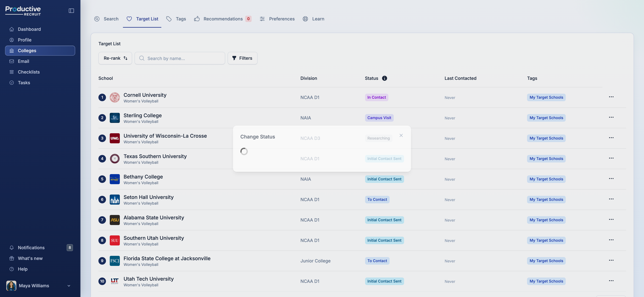Screen dimensions: 644x297
Task: Open Utah Tech row options menu
Action: point(611,281)
